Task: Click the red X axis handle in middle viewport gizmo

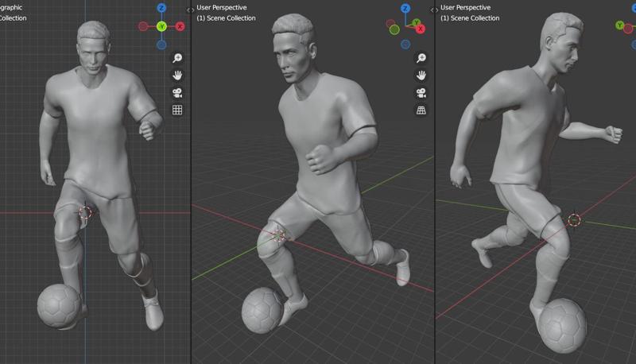Action: pos(421,29)
